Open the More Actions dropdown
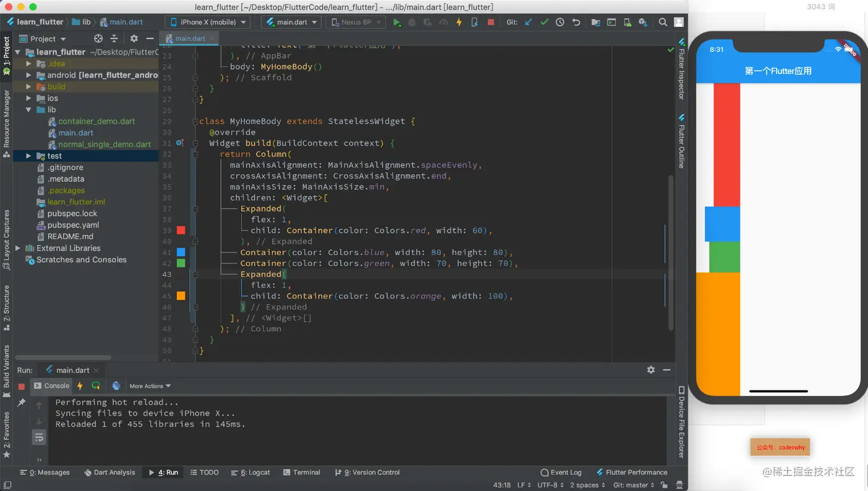Screen dimensions: 868x491 coord(150,386)
